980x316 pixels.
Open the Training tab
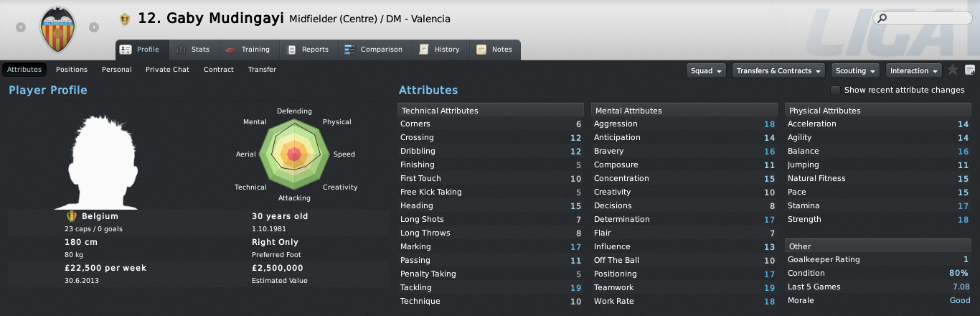pos(248,50)
